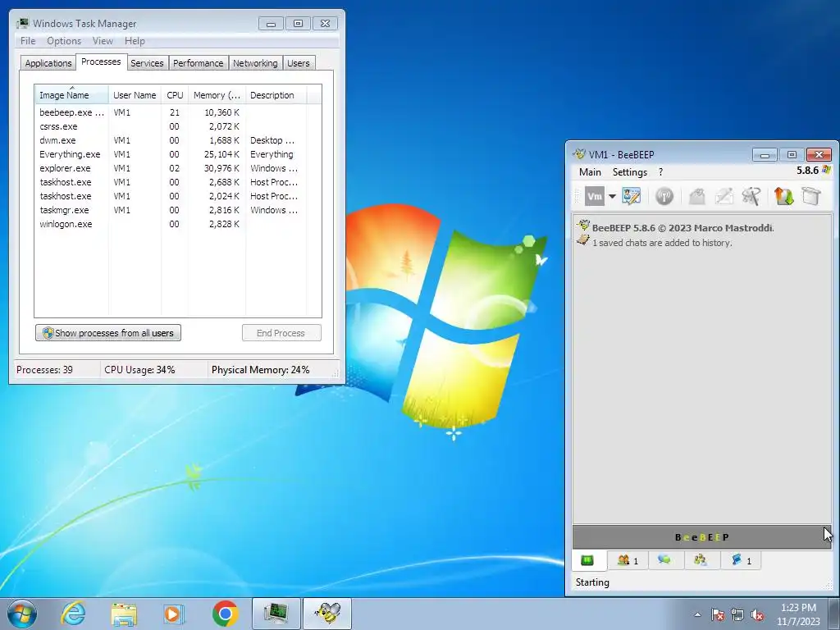
Task: Select the winlogon.exe process row
Action: pyautogui.click(x=171, y=224)
